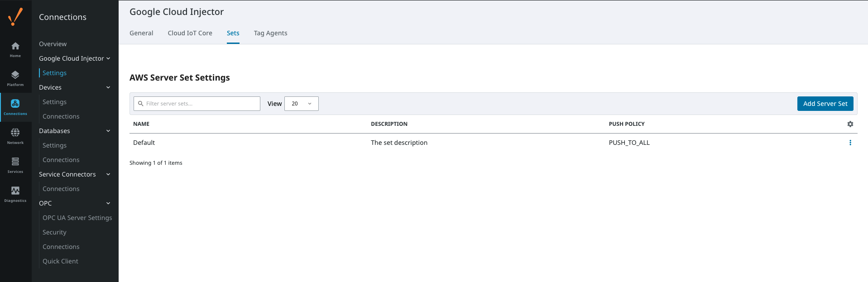868x282 pixels.
Task: Select the Connections sidebar icon
Action: point(15,107)
